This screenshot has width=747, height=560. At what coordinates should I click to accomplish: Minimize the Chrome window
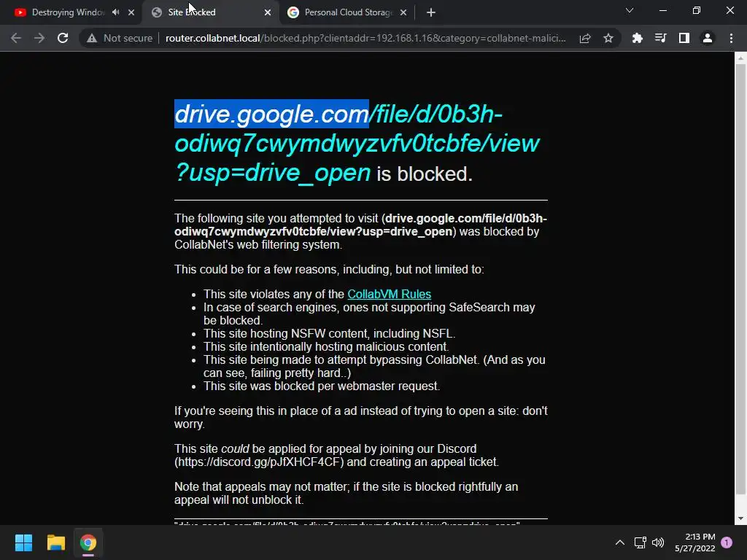click(x=662, y=10)
